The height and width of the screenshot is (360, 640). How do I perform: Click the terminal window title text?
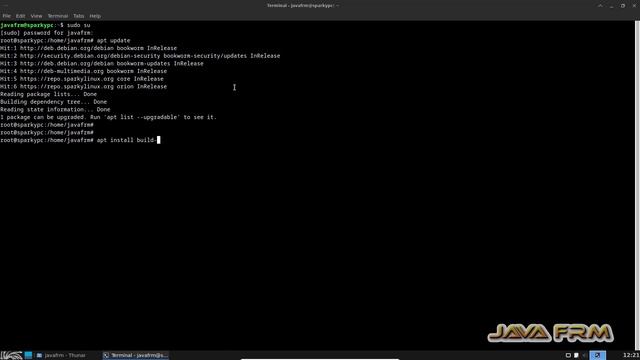coord(303,6)
